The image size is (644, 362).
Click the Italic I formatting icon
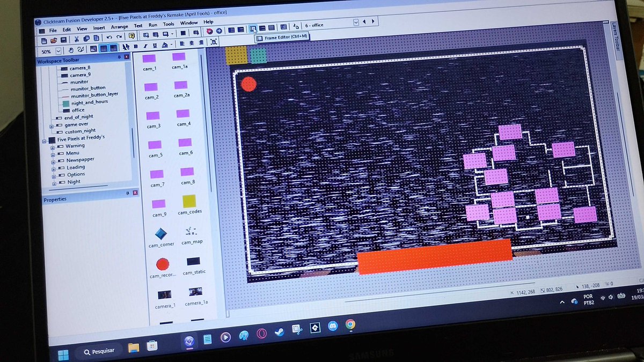pos(145,46)
